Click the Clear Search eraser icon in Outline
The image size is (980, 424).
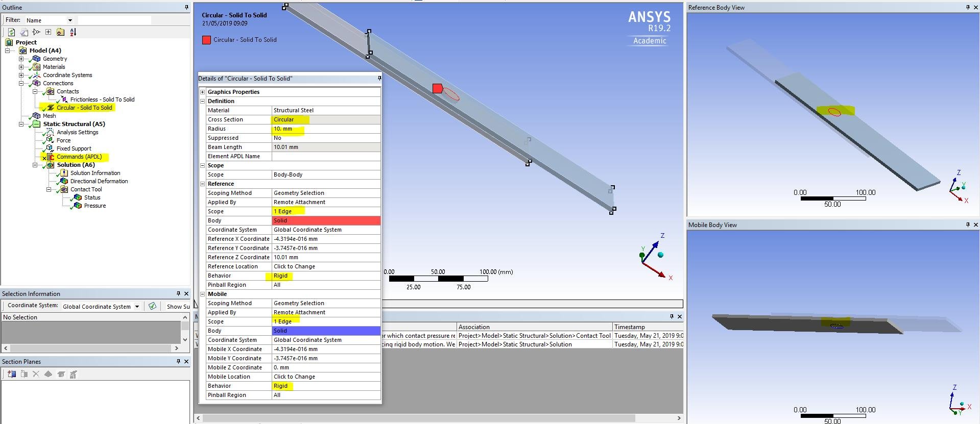[23, 32]
